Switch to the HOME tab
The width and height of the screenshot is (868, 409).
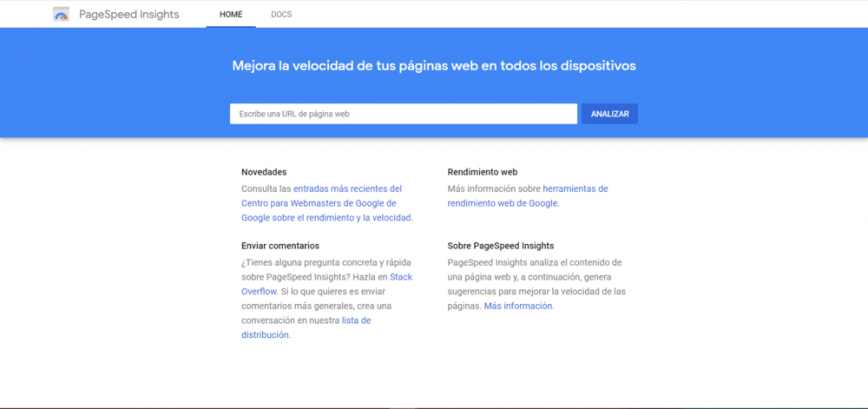pyautogui.click(x=231, y=15)
